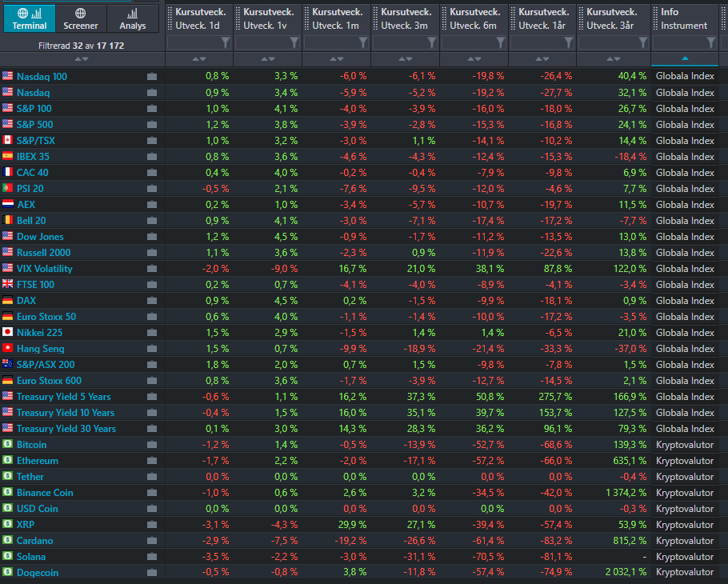The width and height of the screenshot is (728, 584).
Task: Sort by the Utveck. 3år column arrows
Action: tap(614, 59)
